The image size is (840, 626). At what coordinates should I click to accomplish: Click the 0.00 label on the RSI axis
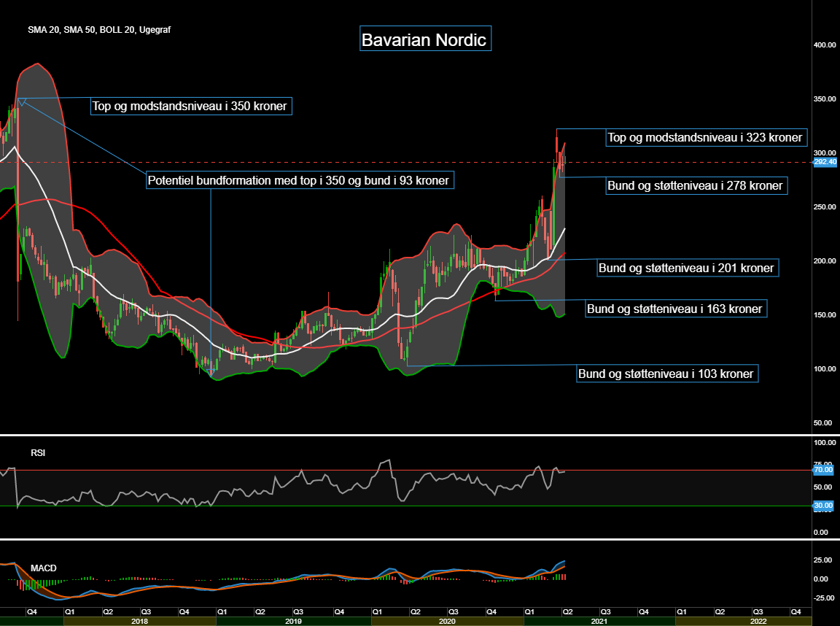(x=821, y=532)
